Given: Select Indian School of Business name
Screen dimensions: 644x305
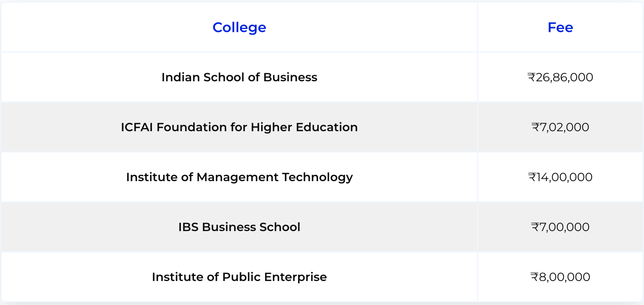Looking at the screenshot, I should (x=239, y=77).
